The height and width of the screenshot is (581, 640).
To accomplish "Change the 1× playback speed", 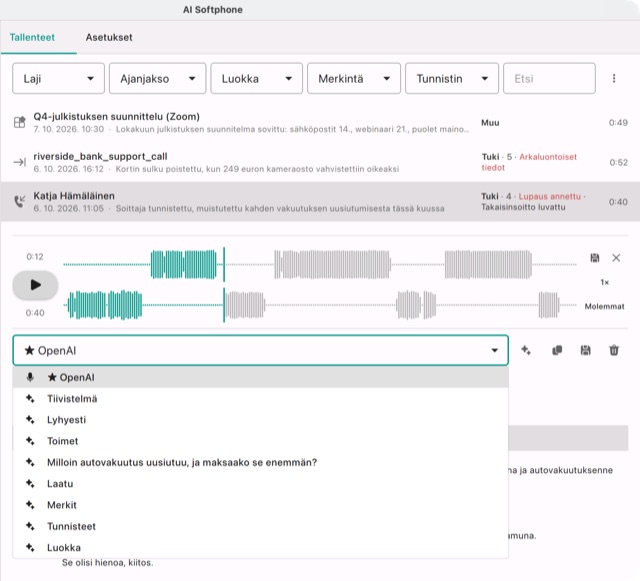I will pos(604,282).
